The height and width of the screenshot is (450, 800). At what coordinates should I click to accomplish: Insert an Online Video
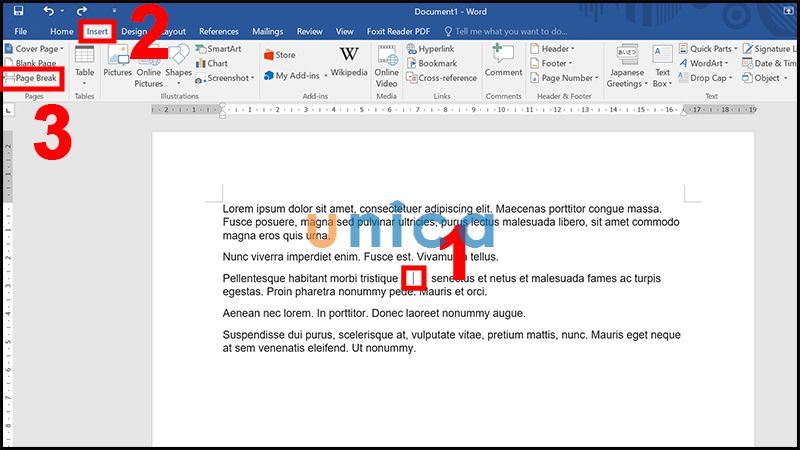tap(386, 66)
